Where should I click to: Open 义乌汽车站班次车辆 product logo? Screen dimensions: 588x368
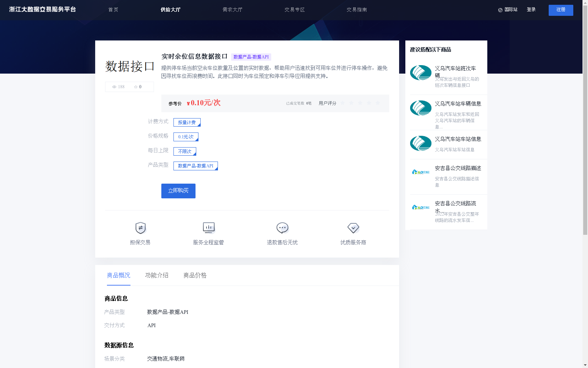tap(421, 72)
